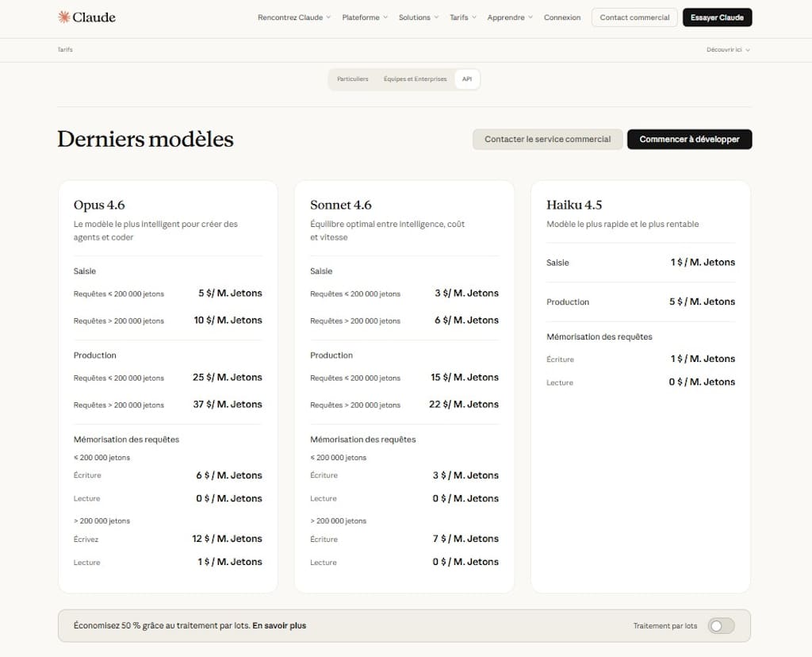
Task: Open the Plateforme dropdown menu
Action: (365, 17)
